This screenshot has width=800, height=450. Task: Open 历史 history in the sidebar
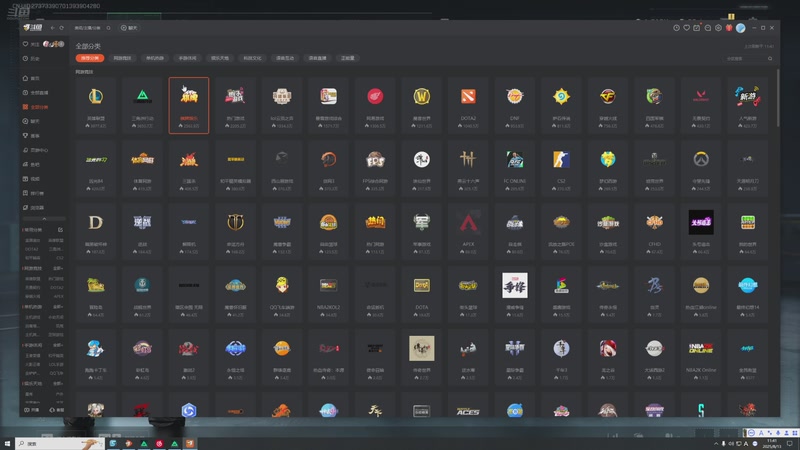click(32, 59)
